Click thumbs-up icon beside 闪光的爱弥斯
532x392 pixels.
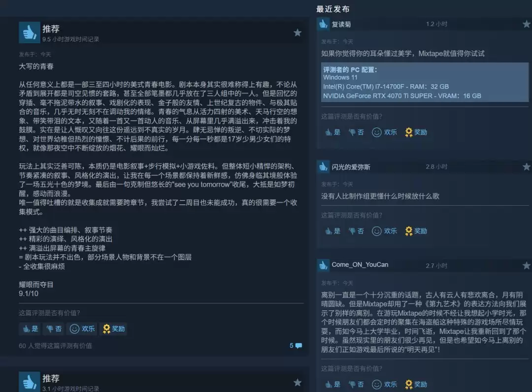323,167
